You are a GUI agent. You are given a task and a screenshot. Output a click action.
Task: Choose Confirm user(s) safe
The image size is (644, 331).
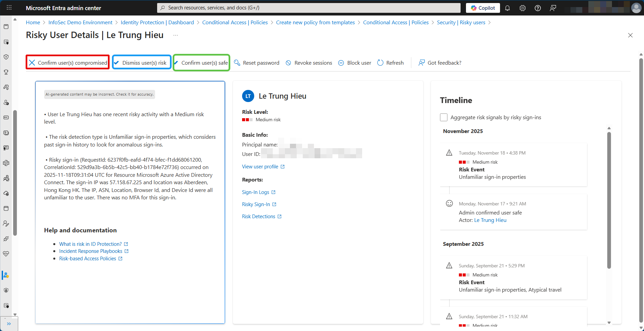201,63
